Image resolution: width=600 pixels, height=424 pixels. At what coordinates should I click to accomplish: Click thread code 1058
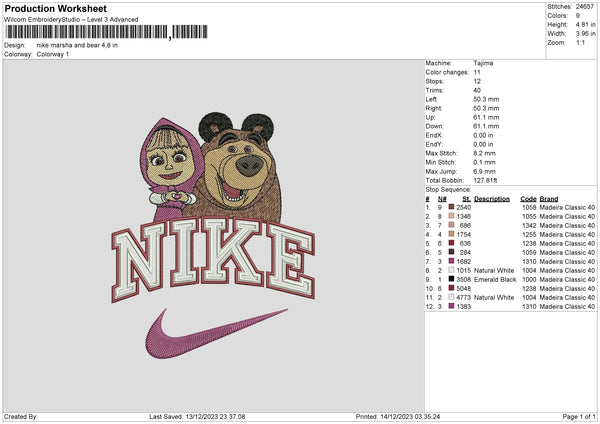[x=529, y=207]
